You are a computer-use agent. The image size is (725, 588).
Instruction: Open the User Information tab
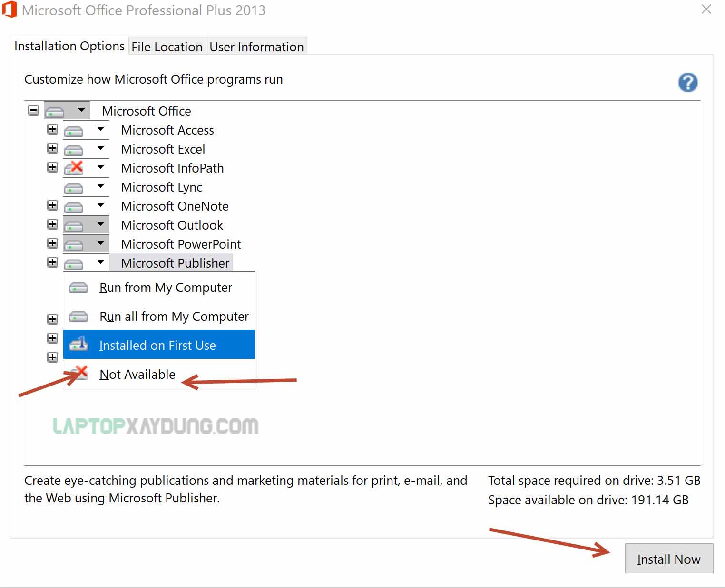pos(256,47)
